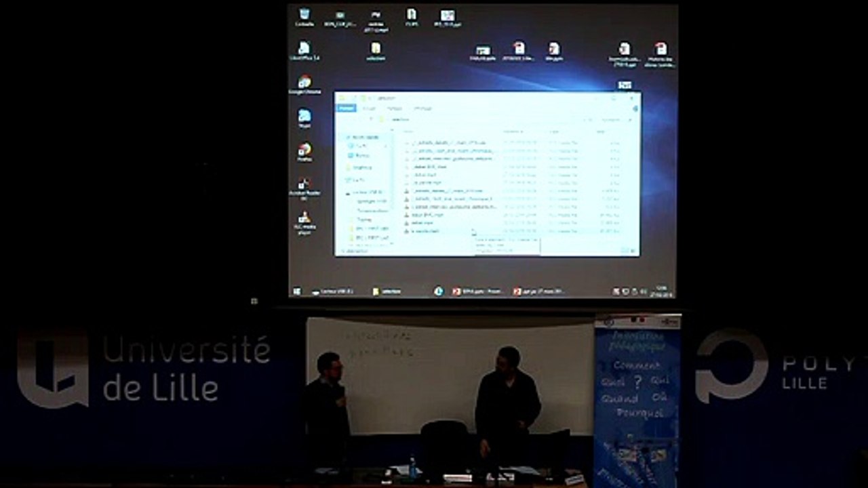Sort files by the Nom column header
Image resolution: width=868 pixels, height=488 pixels.
tap(408, 131)
